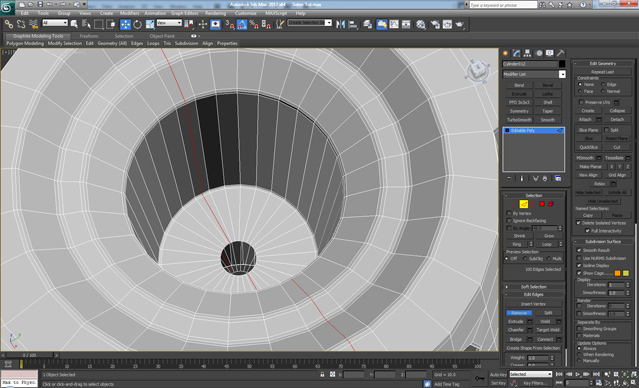Click the Select and Link tool
The image size is (639, 388).
pyautogui.click(x=9, y=24)
